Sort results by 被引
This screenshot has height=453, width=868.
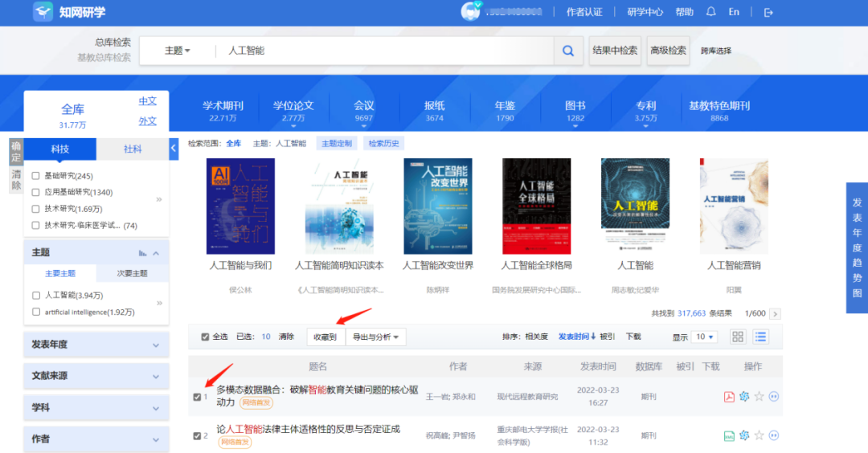[608, 337]
